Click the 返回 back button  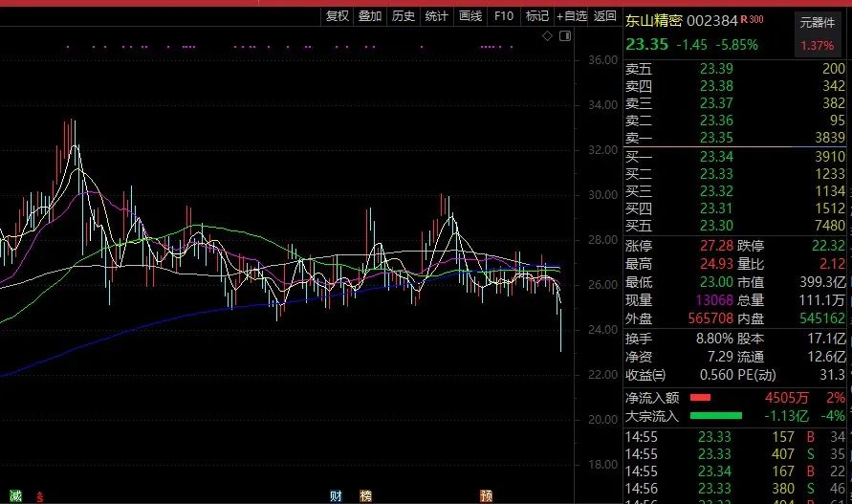click(605, 15)
